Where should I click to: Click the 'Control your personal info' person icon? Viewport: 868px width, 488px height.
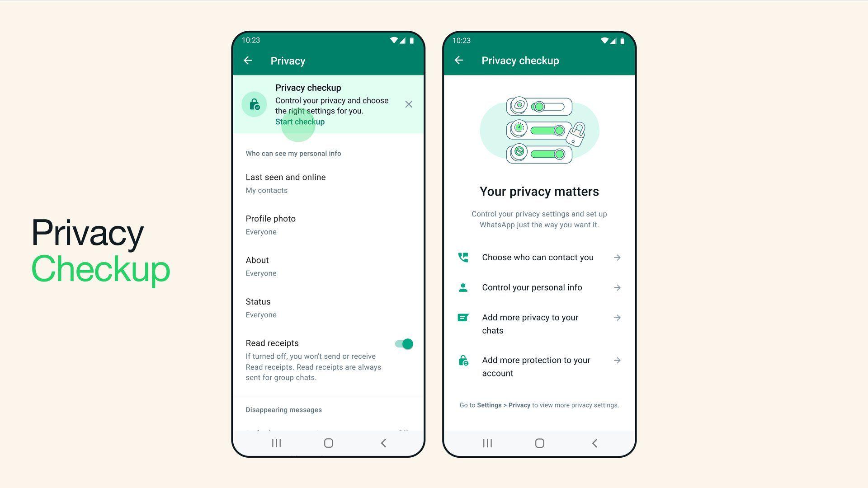(463, 288)
